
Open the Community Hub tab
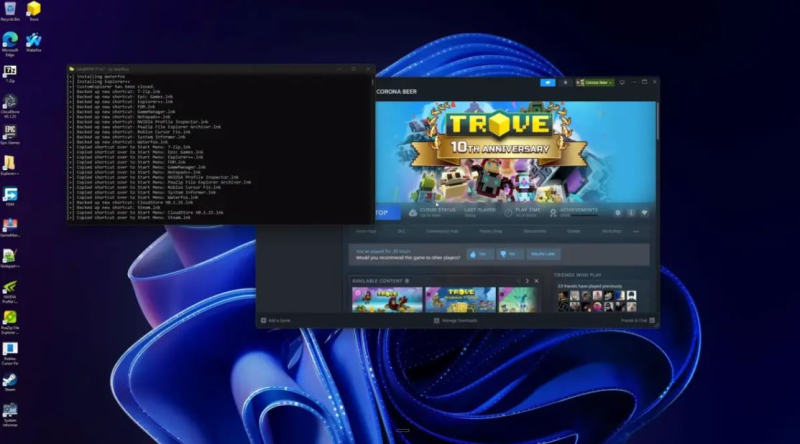pyautogui.click(x=442, y=231)
